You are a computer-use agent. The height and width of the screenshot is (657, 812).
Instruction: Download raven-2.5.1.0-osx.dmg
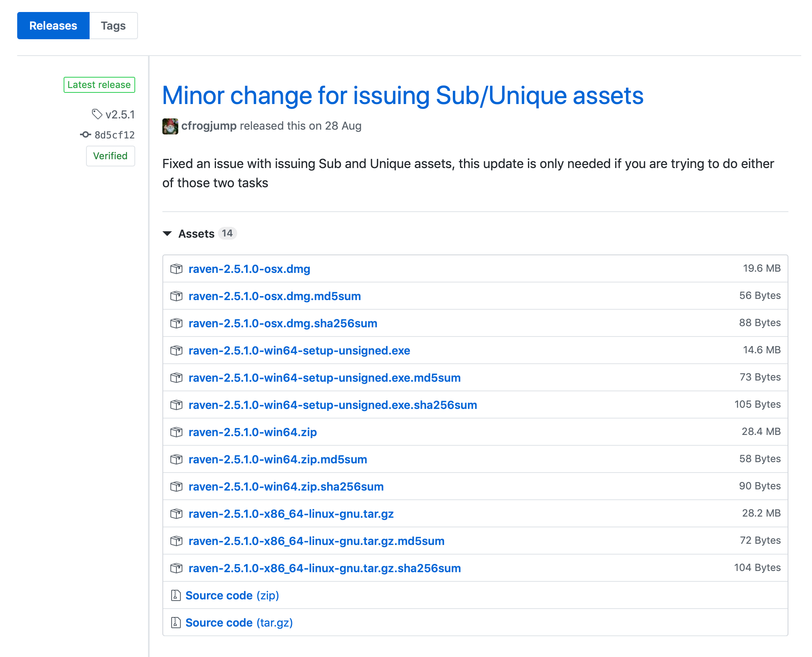click(x=249, y=269)
